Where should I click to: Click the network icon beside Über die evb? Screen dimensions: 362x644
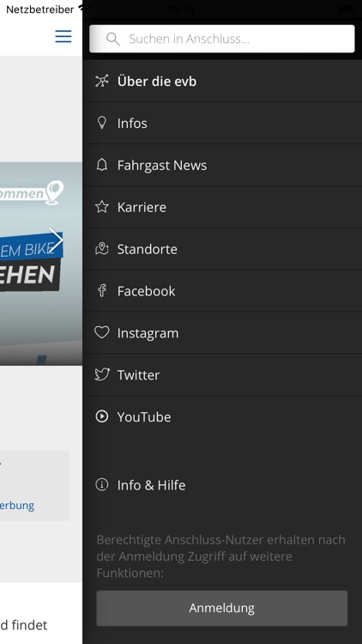click(x=102, y=82)
